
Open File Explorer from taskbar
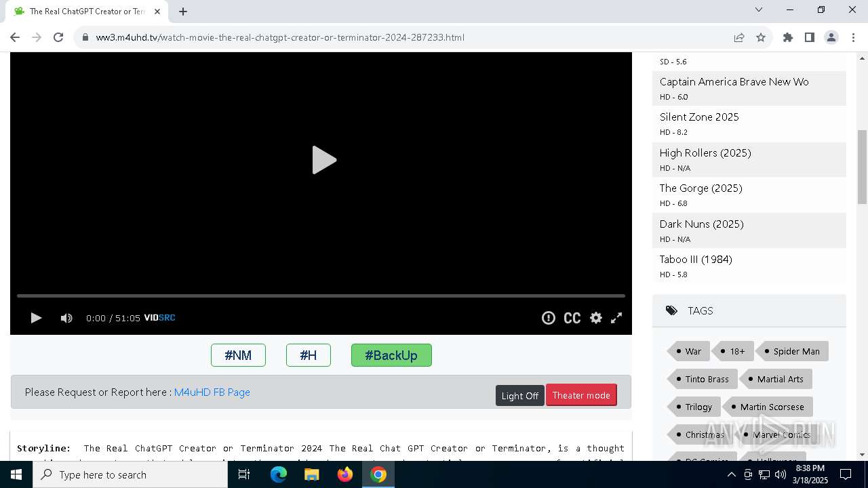click(x=312, y=474)
